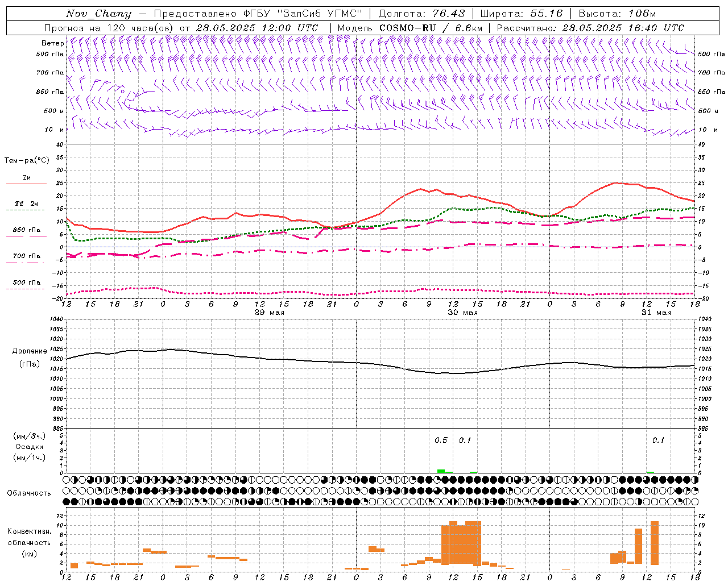Click the elevation label Высота: 106м
The width and height of the screenshot is (728, 582).
click(x=617, y=14)
